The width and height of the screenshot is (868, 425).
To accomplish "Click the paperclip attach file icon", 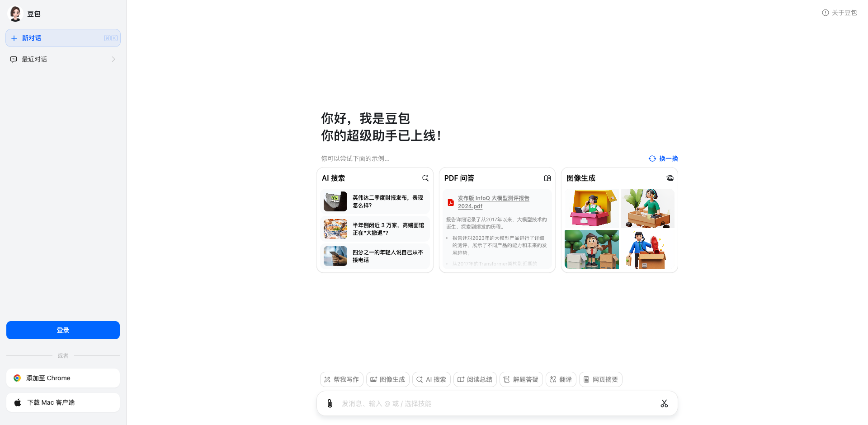I will (330, 403).
